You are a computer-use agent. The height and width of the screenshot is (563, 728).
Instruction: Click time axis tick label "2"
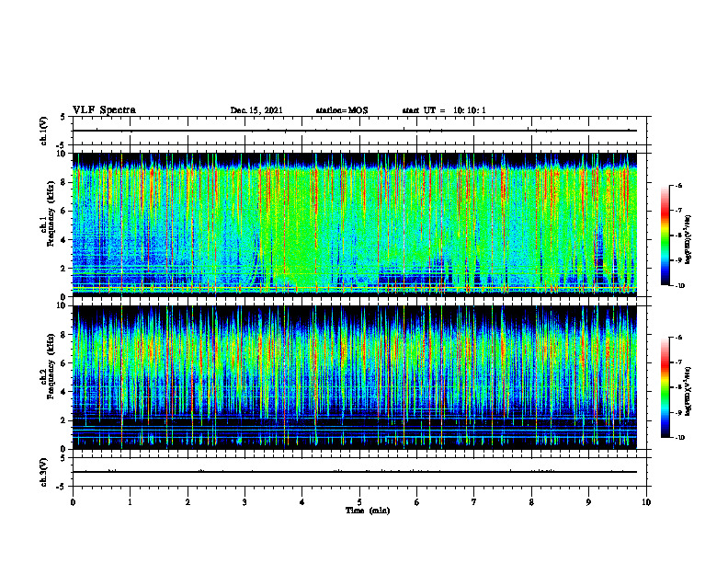pyautogui.click(x=188, y=502)
